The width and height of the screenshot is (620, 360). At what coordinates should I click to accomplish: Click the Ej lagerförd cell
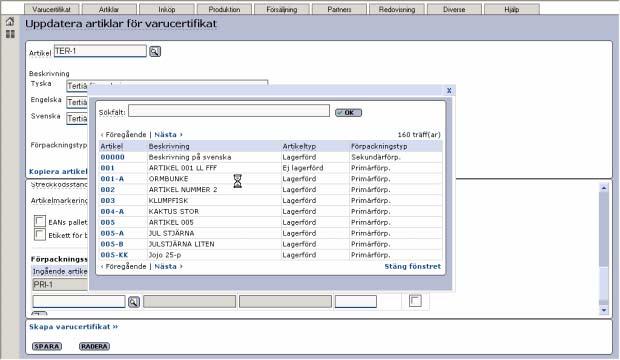pyautogui.click(x=303, y=168)
